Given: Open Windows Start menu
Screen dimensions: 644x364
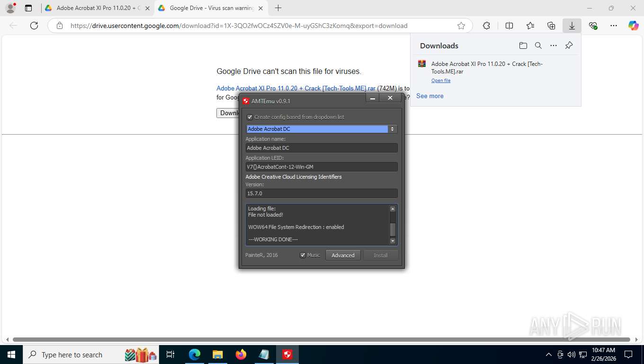Looking at the screenshot, I should (11, 355).
